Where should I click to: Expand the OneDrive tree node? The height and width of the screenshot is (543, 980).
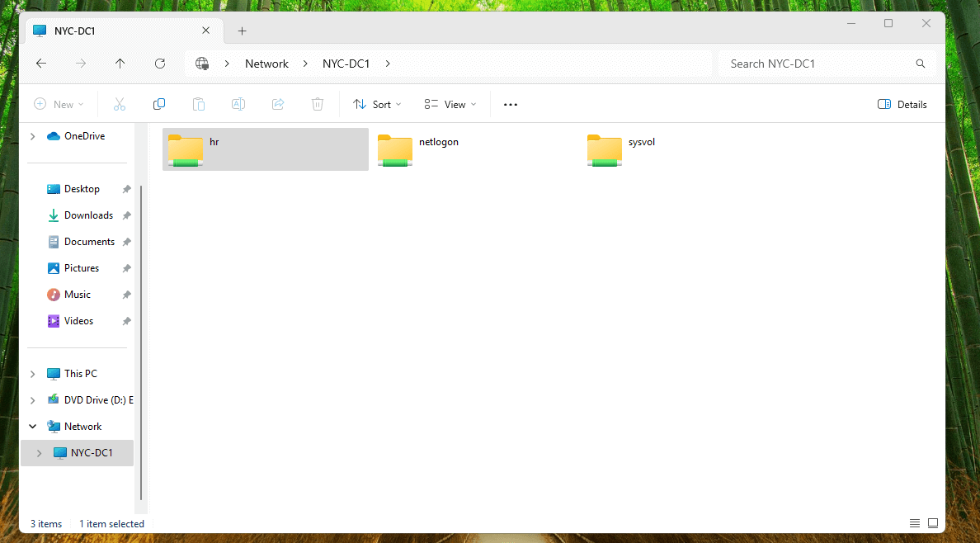click(x=32, y=135)
